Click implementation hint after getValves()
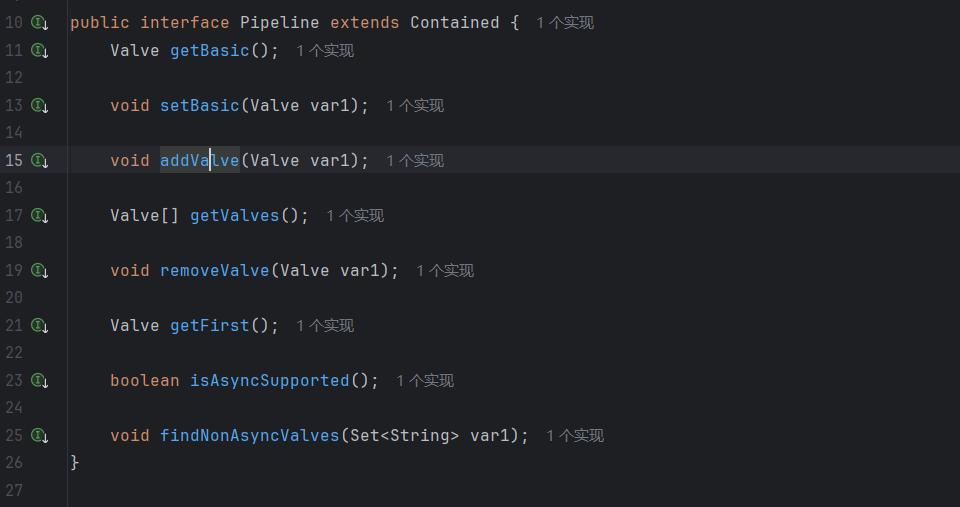 [x=355, y=215]
